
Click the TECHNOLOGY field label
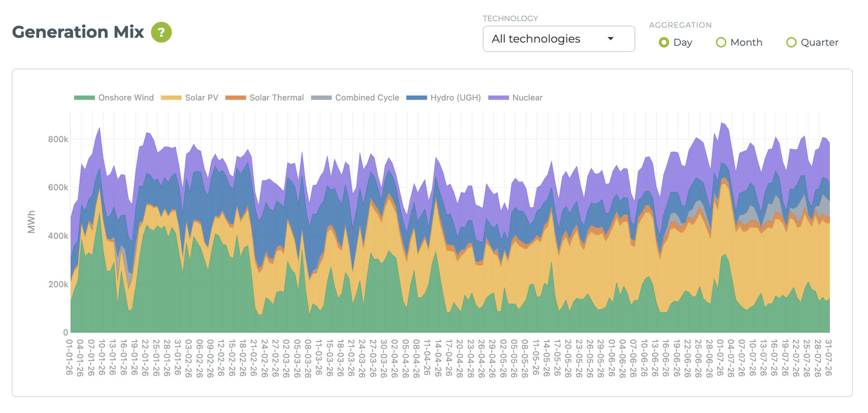(510, 18)
